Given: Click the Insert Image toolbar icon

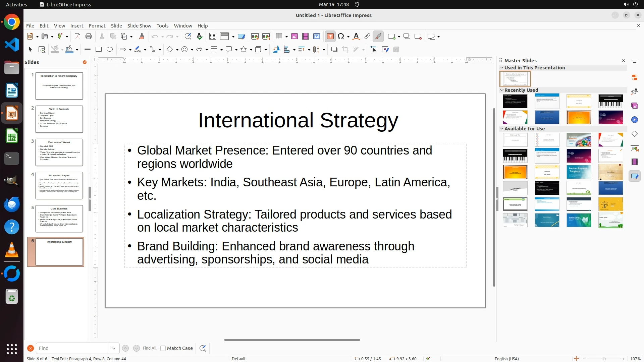Looking at the screenshot, I should click(294, 37).
